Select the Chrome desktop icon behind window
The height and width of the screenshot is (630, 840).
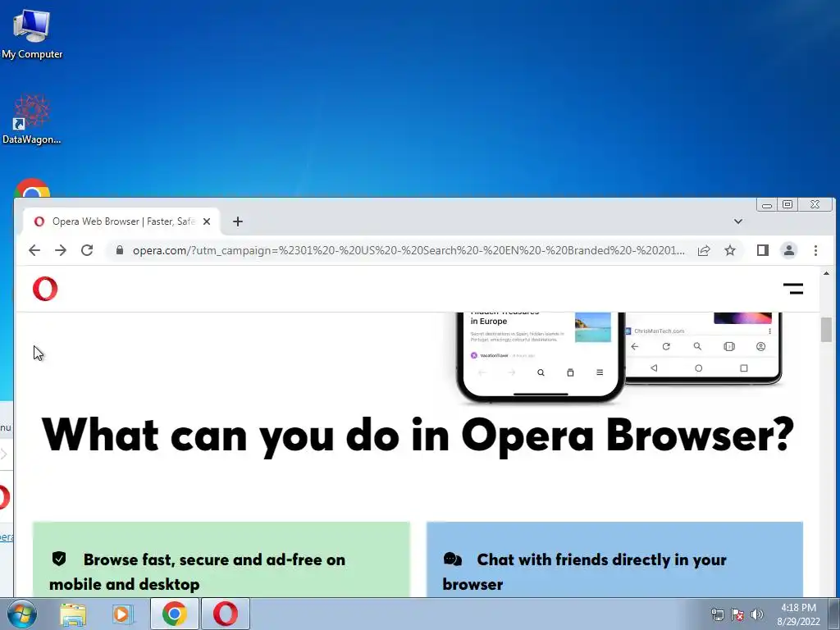pyautogui.click(x=32, y=188)
